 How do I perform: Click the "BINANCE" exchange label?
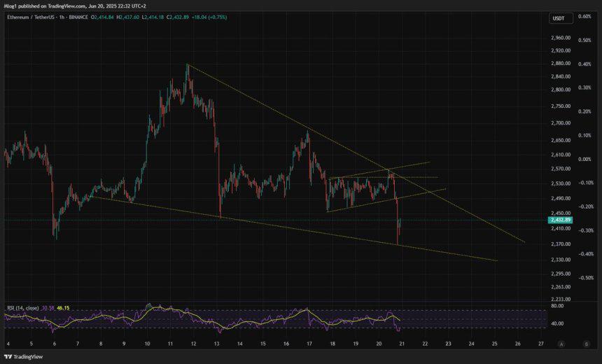click(78, 17)
